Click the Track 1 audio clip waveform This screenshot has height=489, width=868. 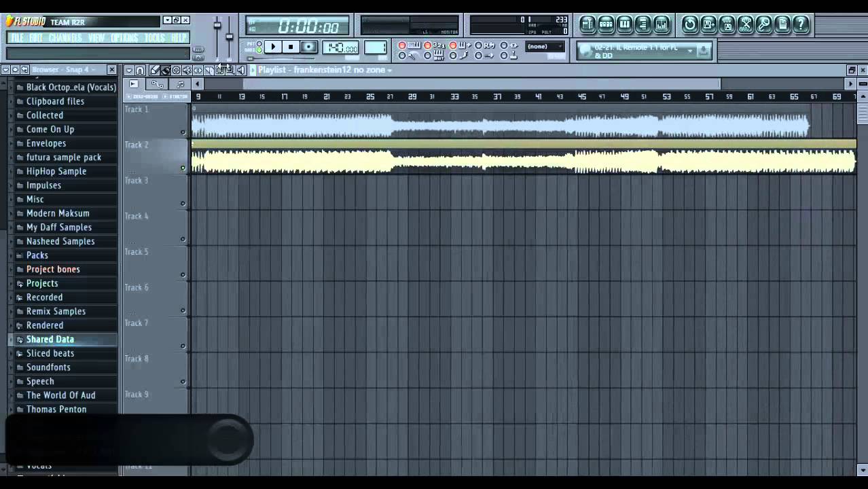click(500, 126)
